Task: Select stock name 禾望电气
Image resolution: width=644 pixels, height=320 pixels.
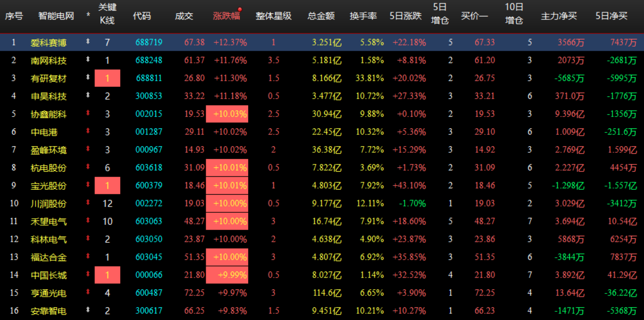Action: pos(49,221)
